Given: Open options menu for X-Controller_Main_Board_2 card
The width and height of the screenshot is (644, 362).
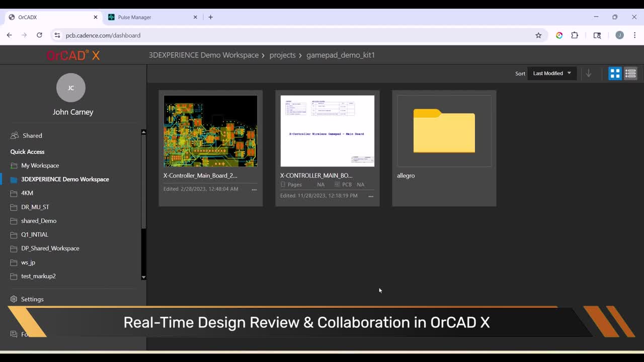Looking at the screenshot, I should 254,190.
